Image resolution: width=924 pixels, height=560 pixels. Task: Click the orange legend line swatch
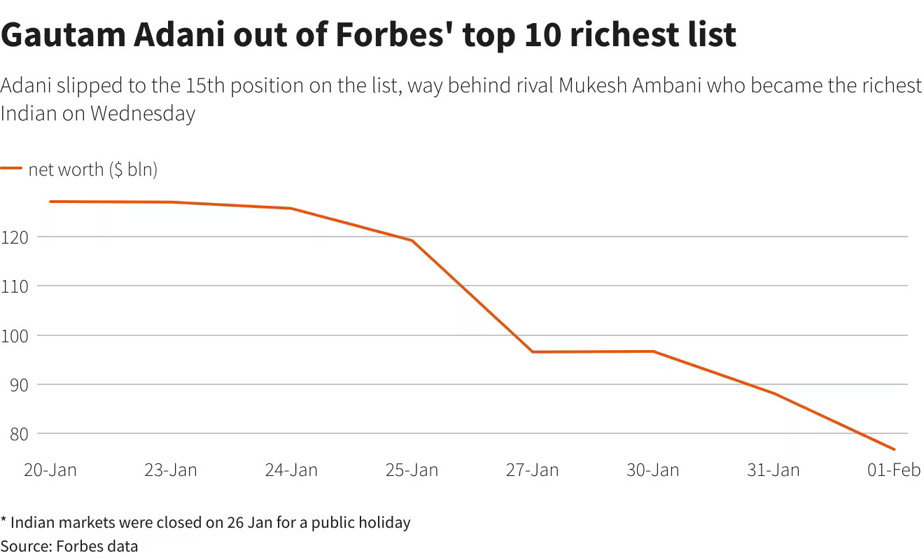[x=11, y=169]
